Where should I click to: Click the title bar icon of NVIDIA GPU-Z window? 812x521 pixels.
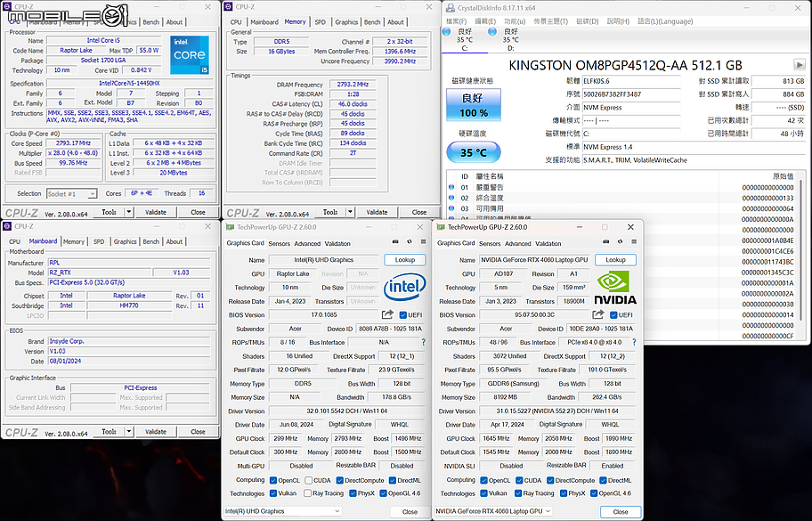pos(442,227)
